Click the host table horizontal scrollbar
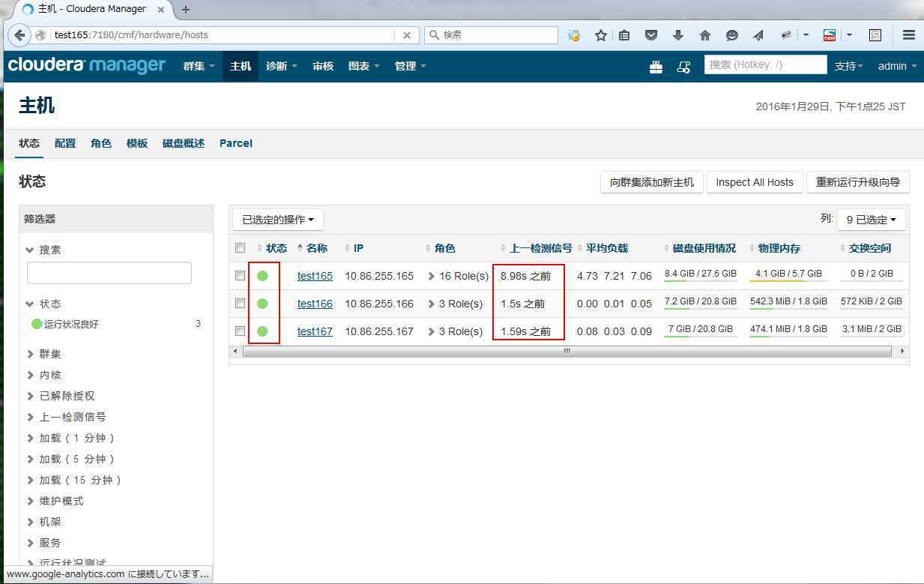 click(567, 351)
